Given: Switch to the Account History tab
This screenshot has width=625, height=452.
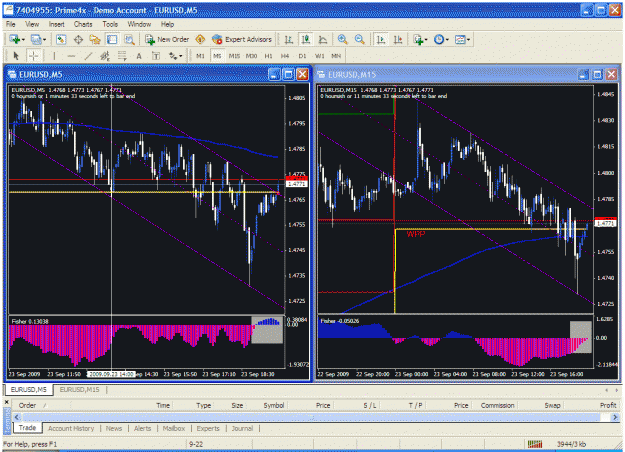Looking at the screenshot, I should pos(71,428).
